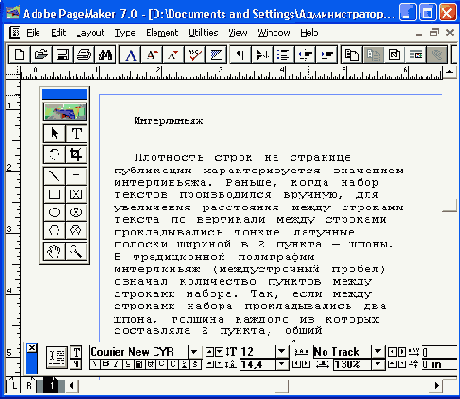Click the baseline shift field showing 0 in

[439, 364]
